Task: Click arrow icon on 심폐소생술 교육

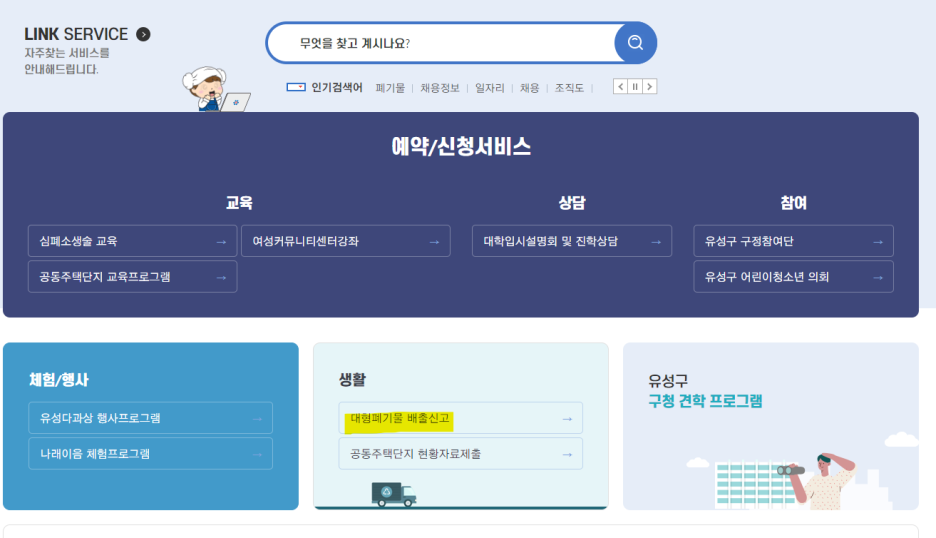Action: [221, 242]
